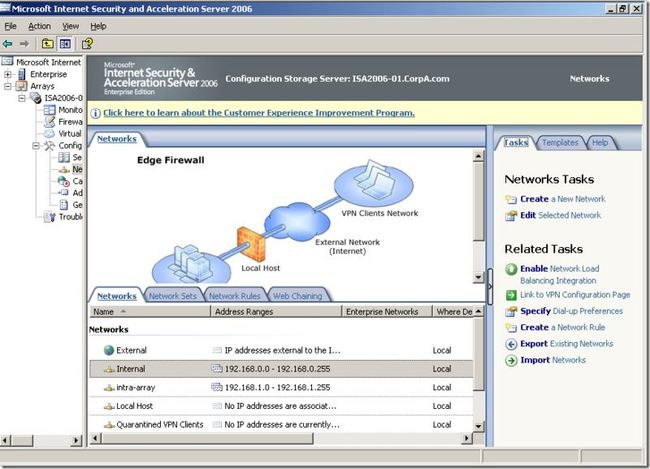Click the Enterprise Networks column header

[x=386, y=311]
